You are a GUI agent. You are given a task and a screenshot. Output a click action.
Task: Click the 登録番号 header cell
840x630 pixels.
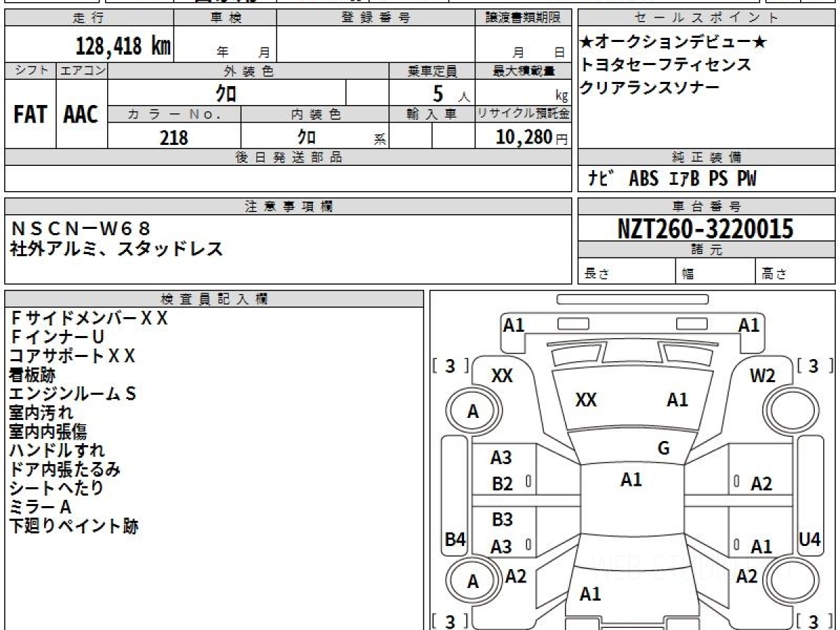pos(376,18)
